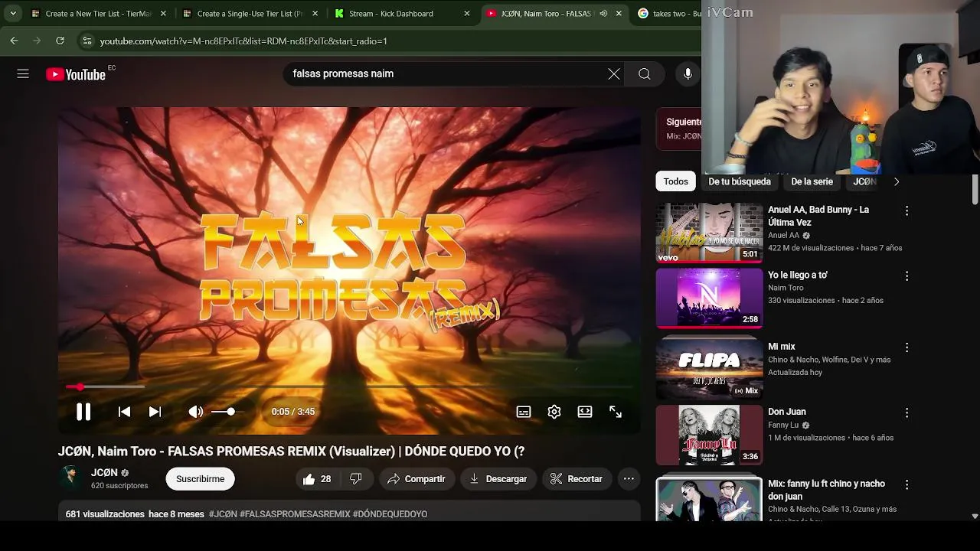The height and width of the screenshot is (551, 980).
Task: Click the #FALSASPROMESASREMIX hashtag
Action: coord(295,514)
